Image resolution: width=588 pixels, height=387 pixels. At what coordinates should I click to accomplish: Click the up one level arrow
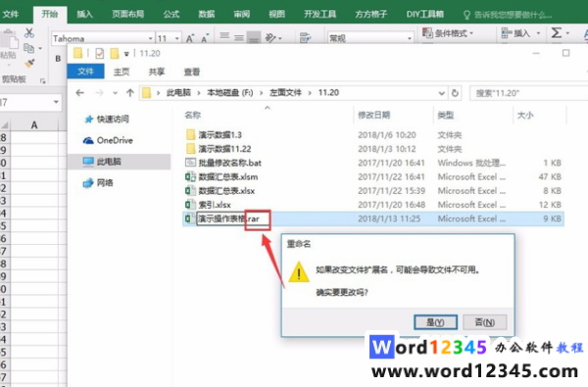tap(129, 93)
